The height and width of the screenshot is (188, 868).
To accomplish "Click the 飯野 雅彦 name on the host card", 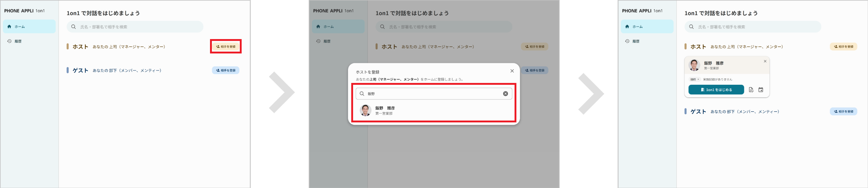I will (714, 63).
